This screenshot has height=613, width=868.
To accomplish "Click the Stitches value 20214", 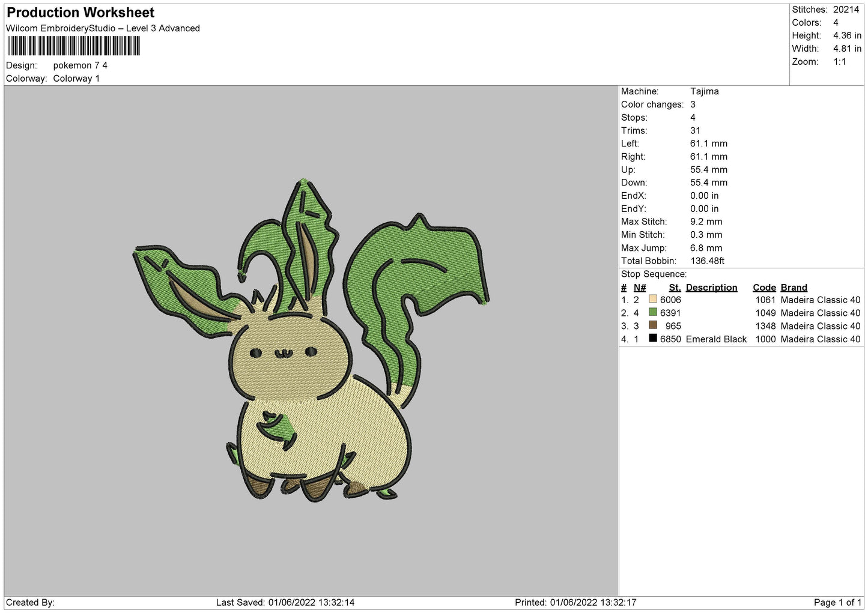I will [x=846, y=10].
